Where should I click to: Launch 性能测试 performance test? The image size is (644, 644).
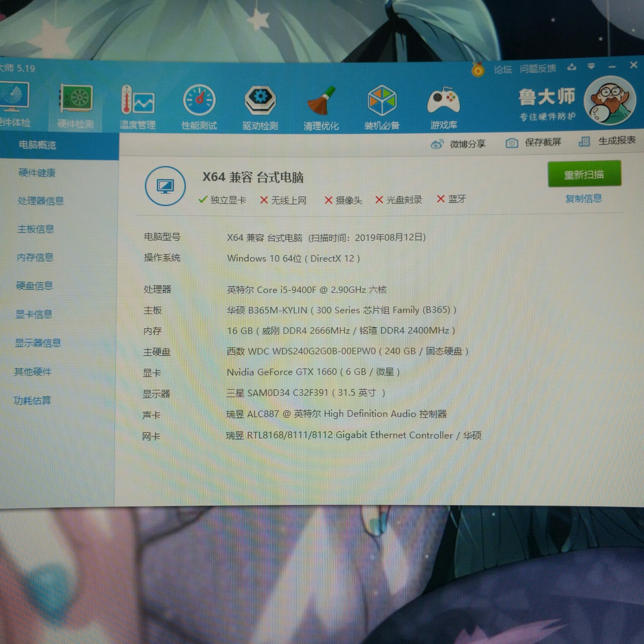199,107
